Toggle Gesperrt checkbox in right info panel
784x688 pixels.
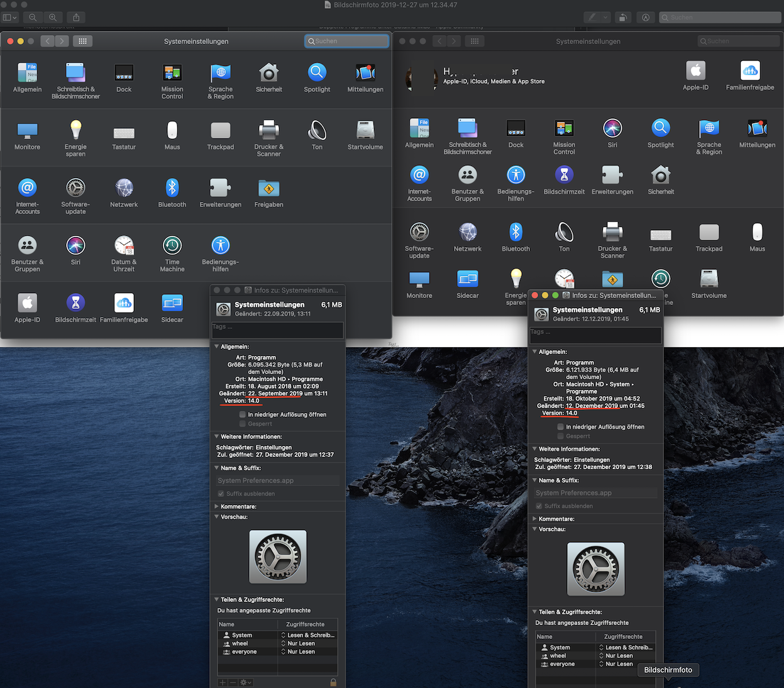[561, 436]
